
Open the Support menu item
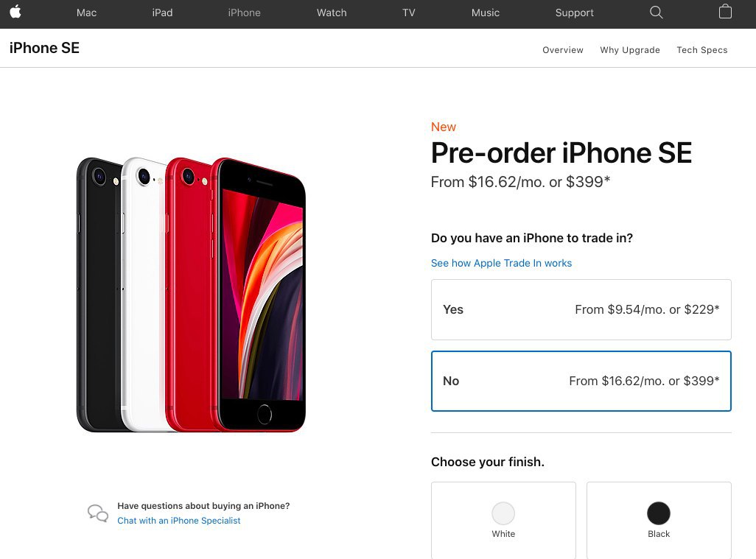[x=574, y=13]
